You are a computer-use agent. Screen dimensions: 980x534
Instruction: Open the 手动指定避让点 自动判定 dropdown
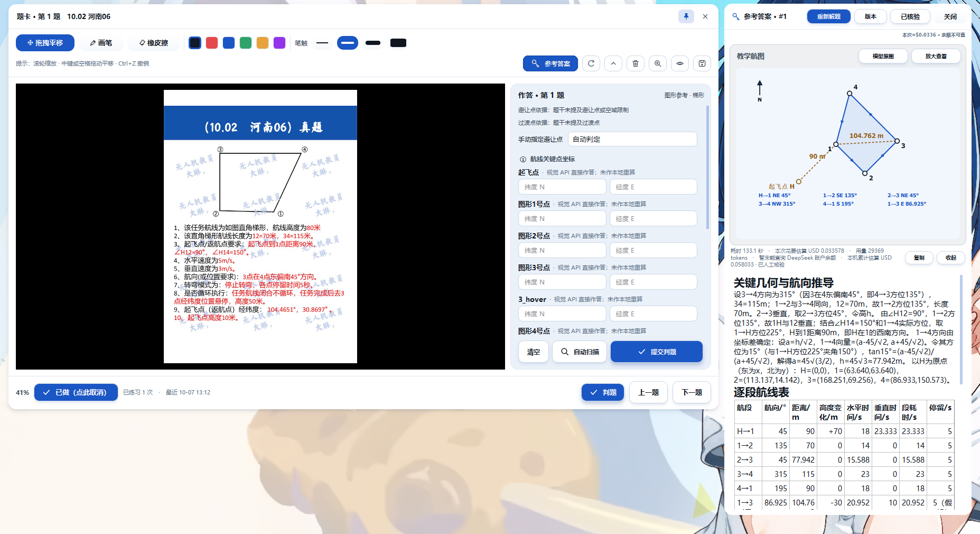(x=632, y=139)
